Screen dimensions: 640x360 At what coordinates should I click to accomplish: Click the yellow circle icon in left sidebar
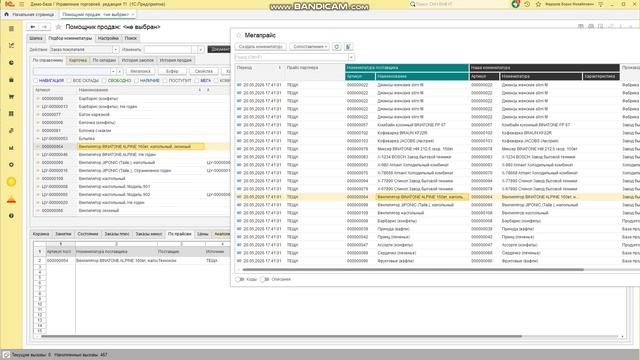[x=11, y=182]
